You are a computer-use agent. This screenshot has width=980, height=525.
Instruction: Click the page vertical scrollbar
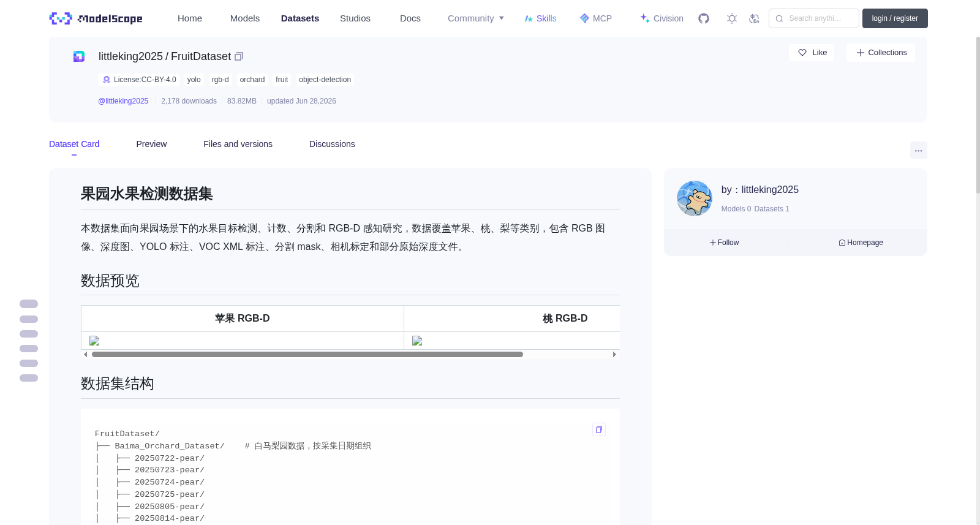[978, 116]
